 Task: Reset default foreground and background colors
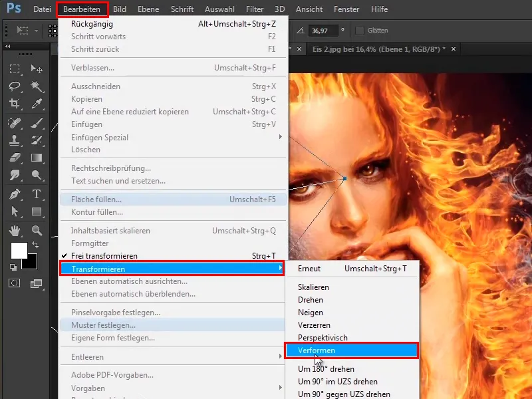tap(13, 267)
